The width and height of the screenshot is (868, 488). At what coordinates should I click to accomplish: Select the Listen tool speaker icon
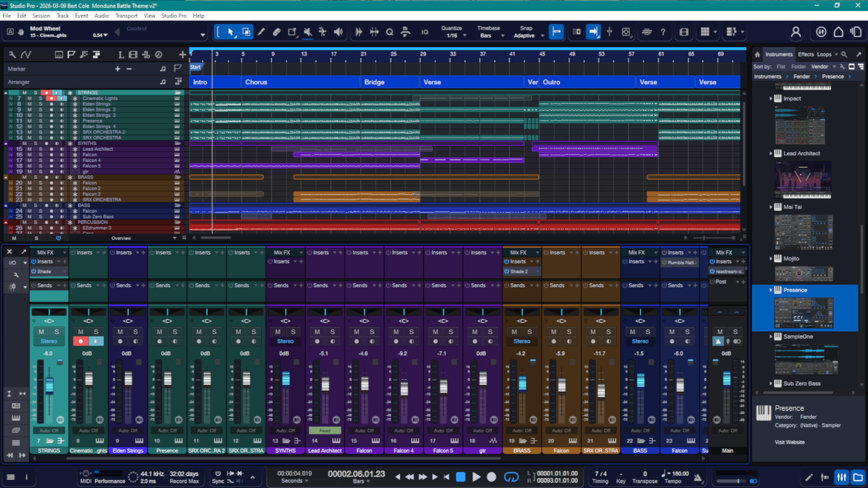[x=338, y=32]
